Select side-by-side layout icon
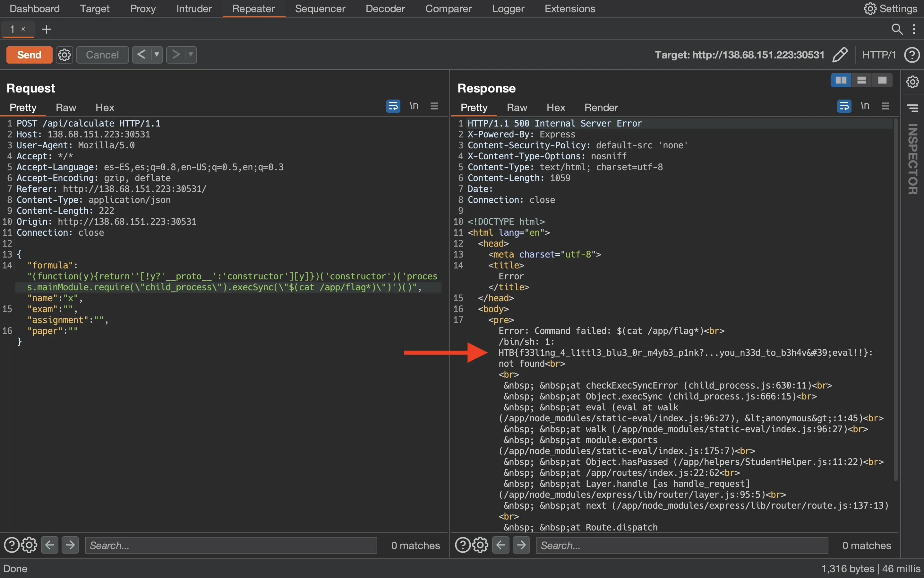924x578 pixels. tap(841, 80)
